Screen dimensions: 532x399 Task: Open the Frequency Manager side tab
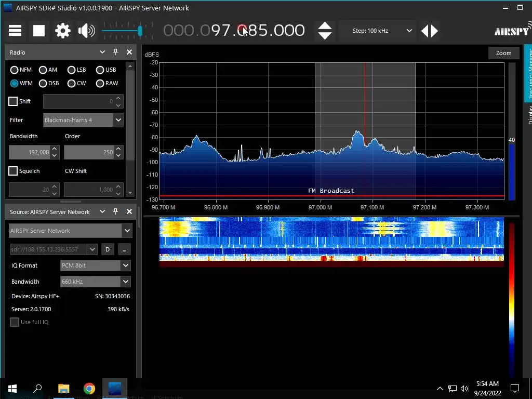tap(528, 73)
